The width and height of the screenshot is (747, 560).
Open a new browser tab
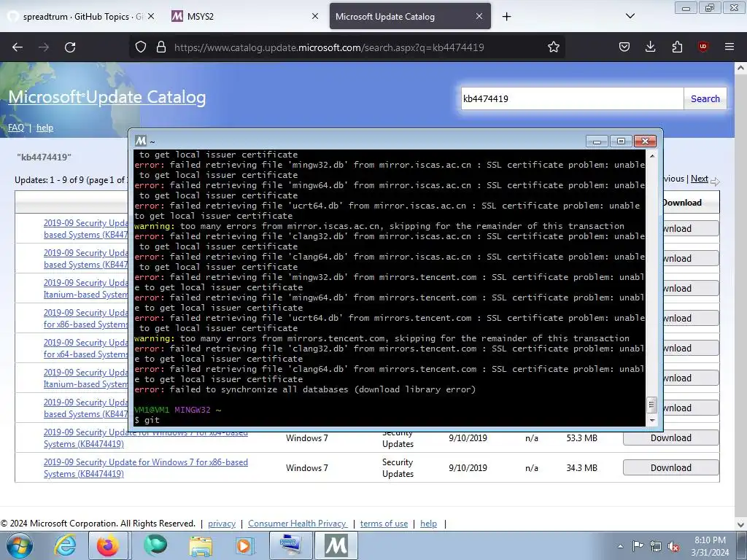[506, 17]
